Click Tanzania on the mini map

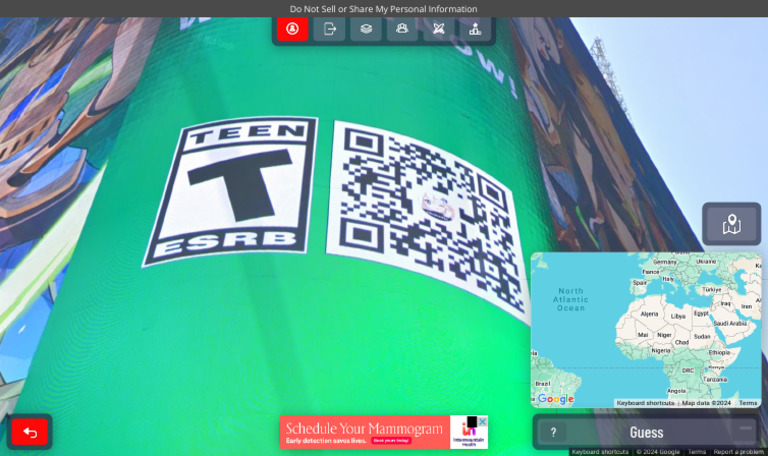(x=715, y=379)
